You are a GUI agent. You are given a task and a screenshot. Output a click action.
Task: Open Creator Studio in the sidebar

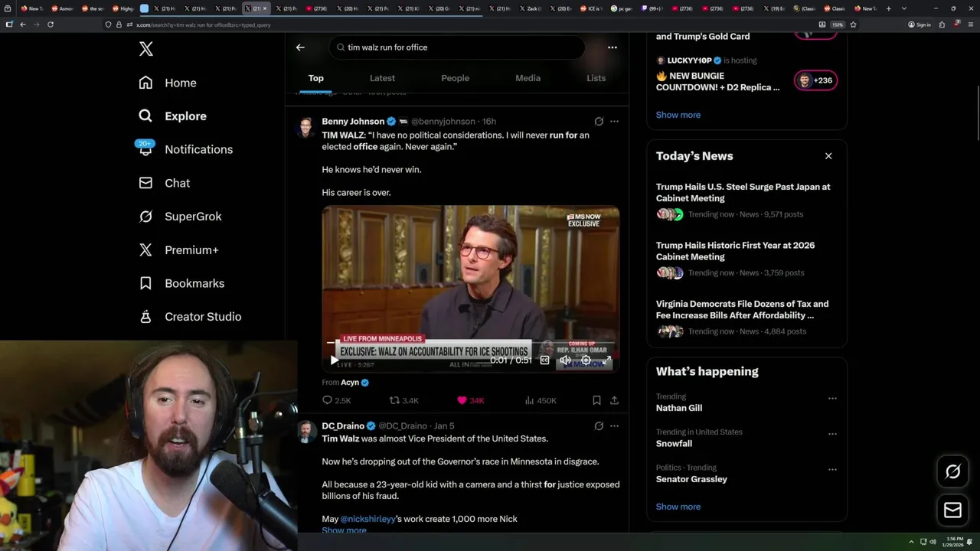point(190,317)
